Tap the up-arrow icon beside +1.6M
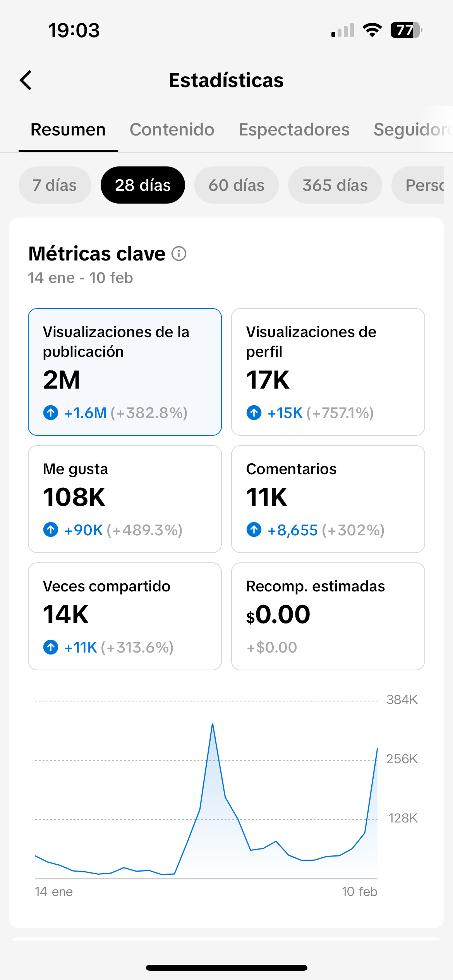This screenshot has width=453, height=980. pyautogui.click(x=51, y=413)
